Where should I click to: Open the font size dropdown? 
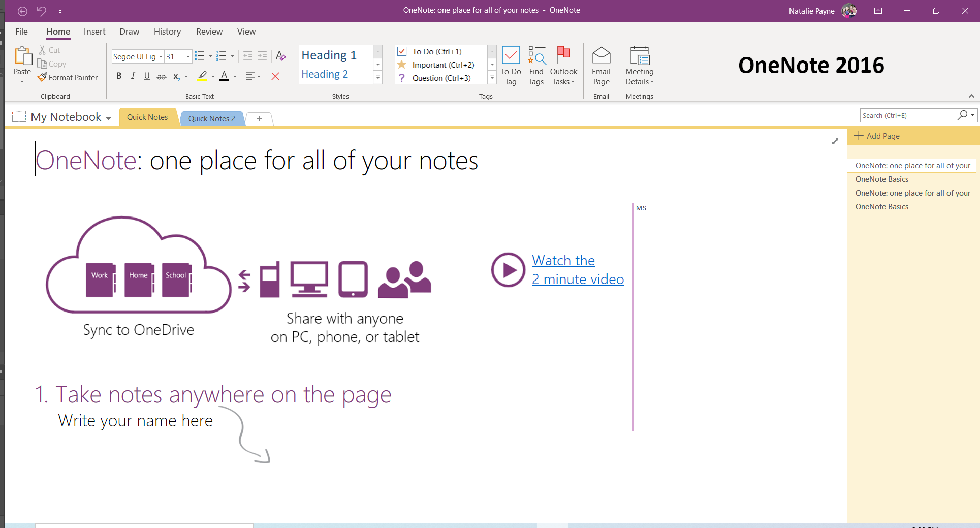[187, 56]
